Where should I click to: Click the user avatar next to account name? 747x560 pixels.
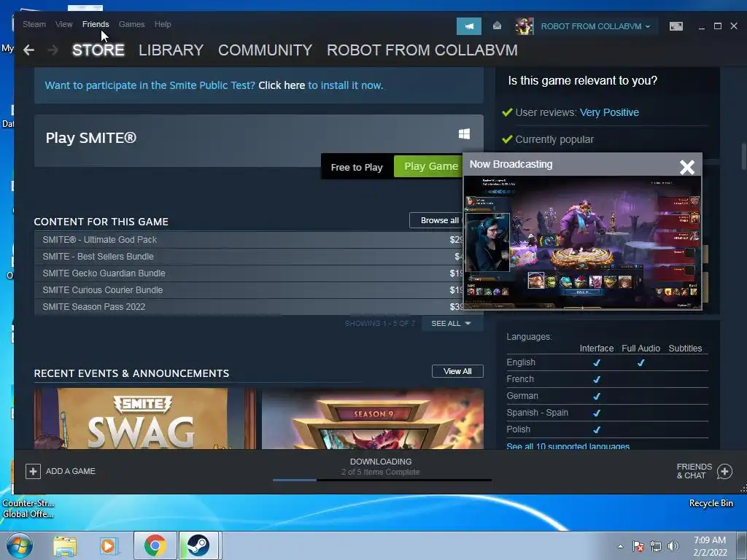click(x=524, y=26)
